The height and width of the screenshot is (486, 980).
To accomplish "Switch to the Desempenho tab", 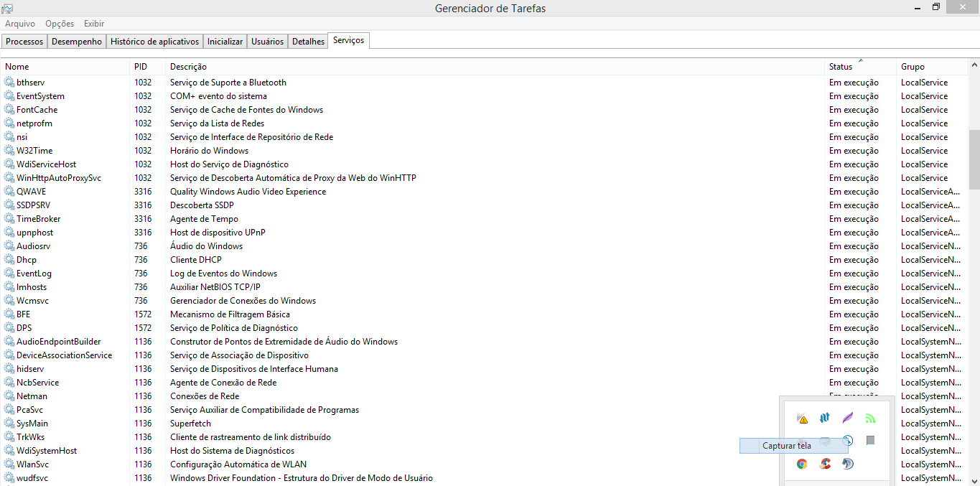I will [x=77, y=42].
